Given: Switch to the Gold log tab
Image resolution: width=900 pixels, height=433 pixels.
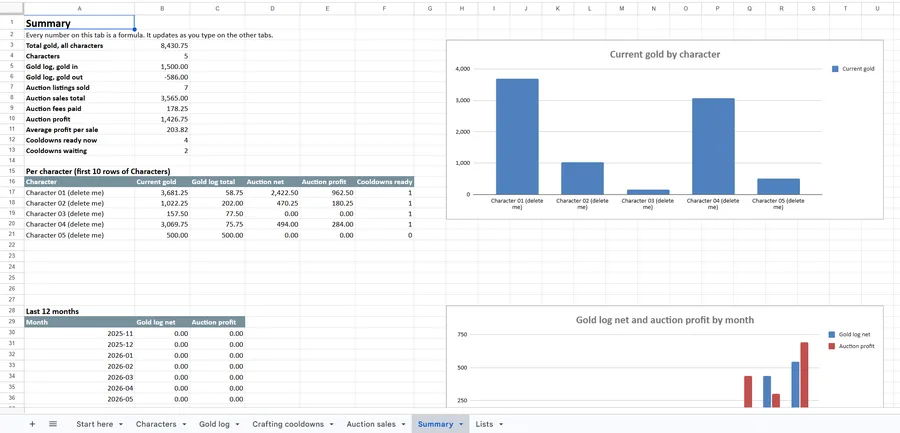Looking at the screenshot, I should click(214, 424).
